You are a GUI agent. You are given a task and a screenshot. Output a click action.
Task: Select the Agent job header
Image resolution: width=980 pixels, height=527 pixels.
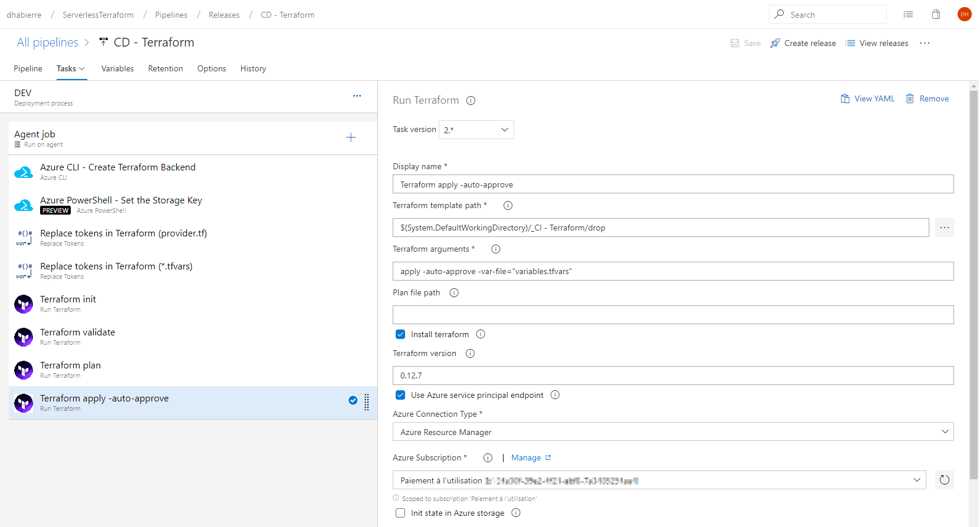(193, 139)
